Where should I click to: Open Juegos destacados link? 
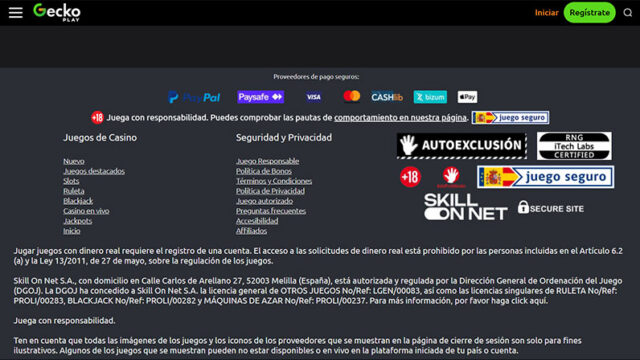coord(94,171)
